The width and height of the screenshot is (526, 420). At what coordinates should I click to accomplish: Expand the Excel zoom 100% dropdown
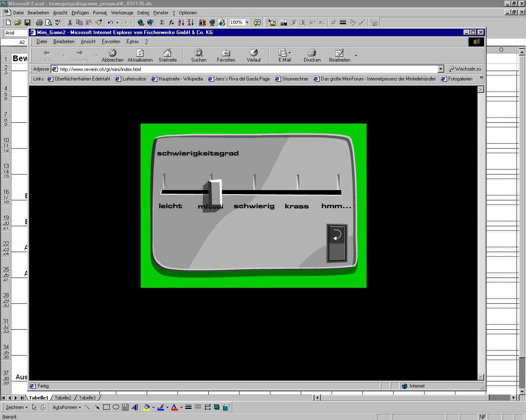[247, 23]
